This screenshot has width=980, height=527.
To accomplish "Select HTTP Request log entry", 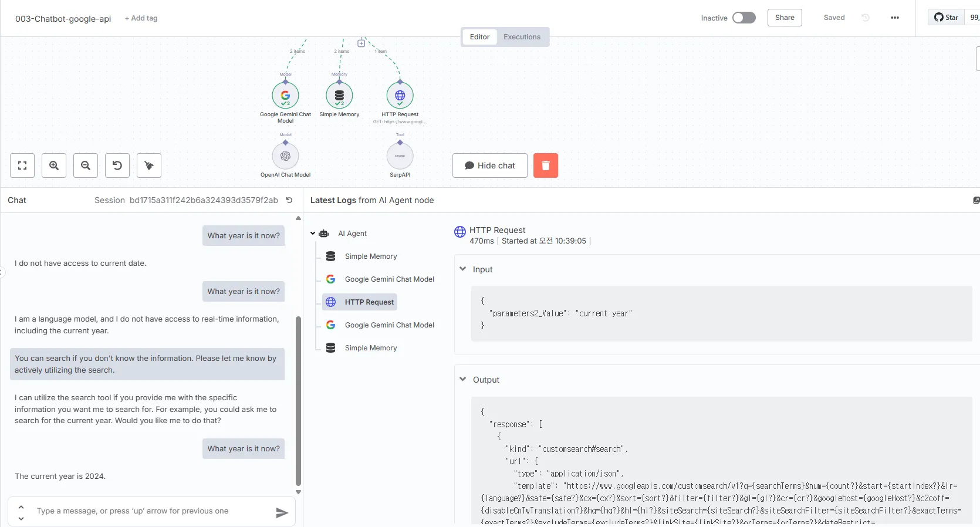I will coord(360,302).
